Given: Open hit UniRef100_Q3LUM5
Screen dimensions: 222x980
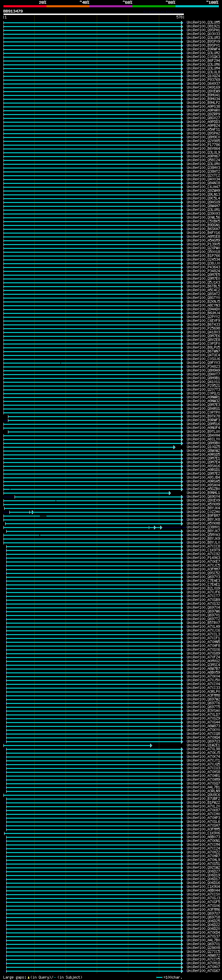Looking at the screenshot, I should (x=203, y=23).
